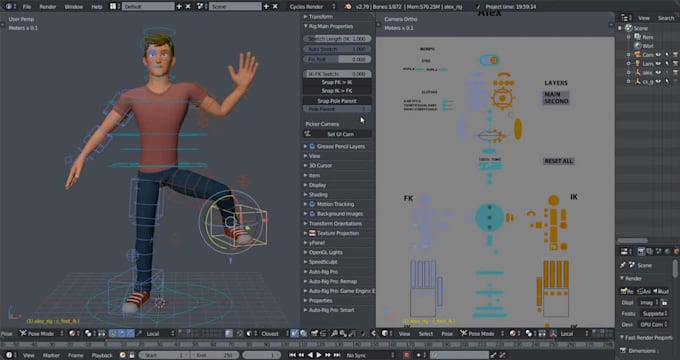Click the Set UI Cam button
The height and width of the screenshot is (360, 680).
337,134
